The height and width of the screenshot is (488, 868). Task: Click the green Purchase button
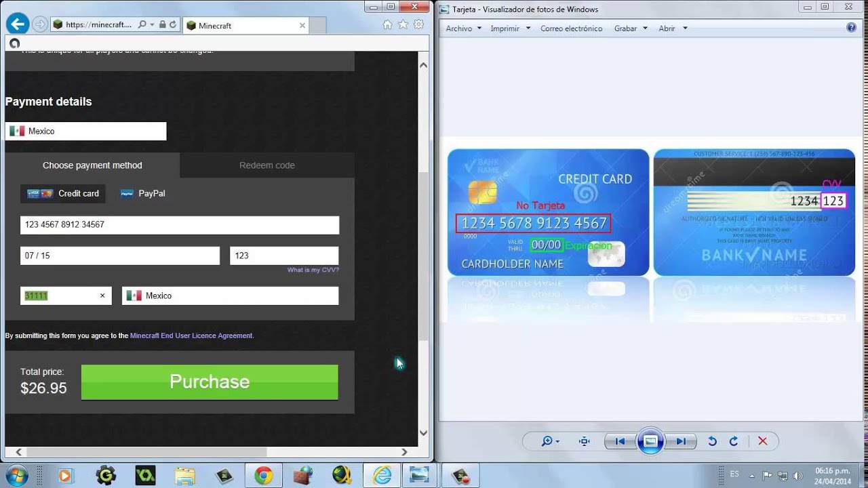[210, 382]
